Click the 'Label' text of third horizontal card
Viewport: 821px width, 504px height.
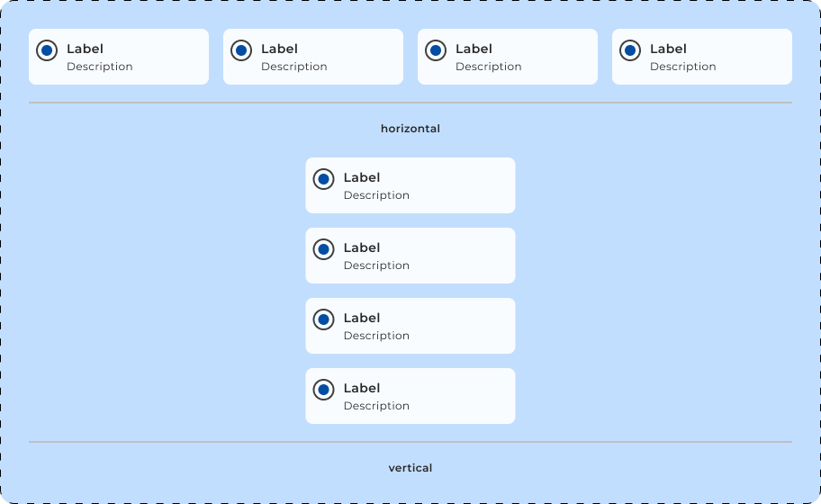click(x=474, y=49)
